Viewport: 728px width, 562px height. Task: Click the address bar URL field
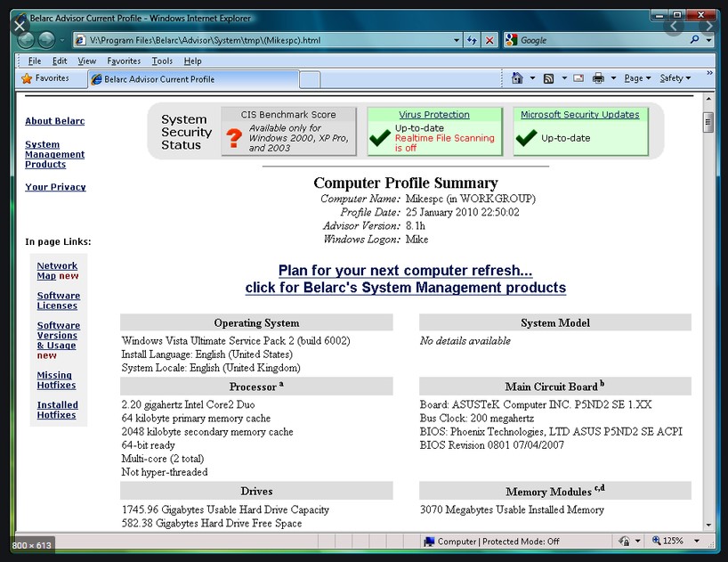pyautogui.click(x=270, y=40)
